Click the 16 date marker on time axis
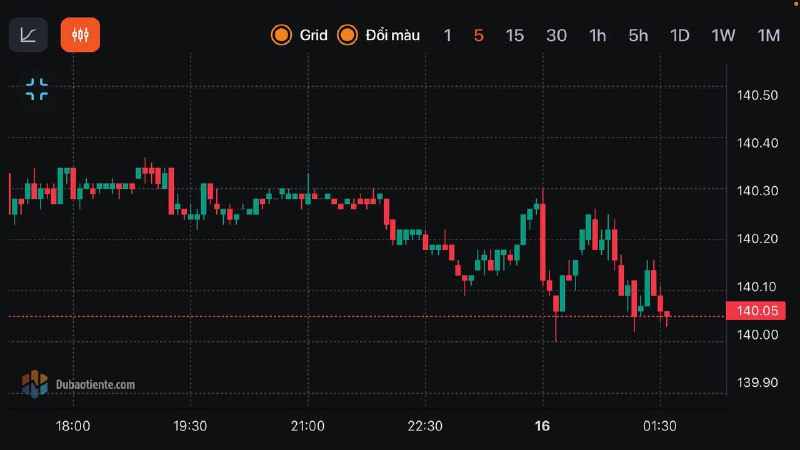 [543, 426]
